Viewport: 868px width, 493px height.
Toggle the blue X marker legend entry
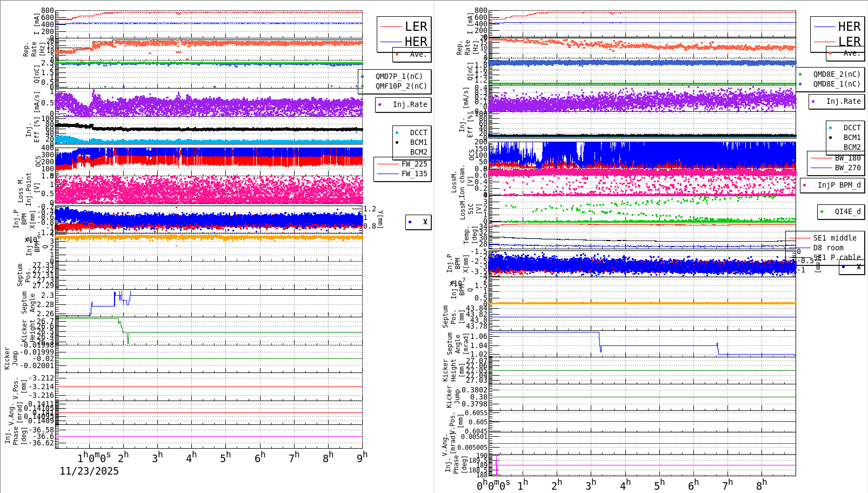[x=411, y=222]
